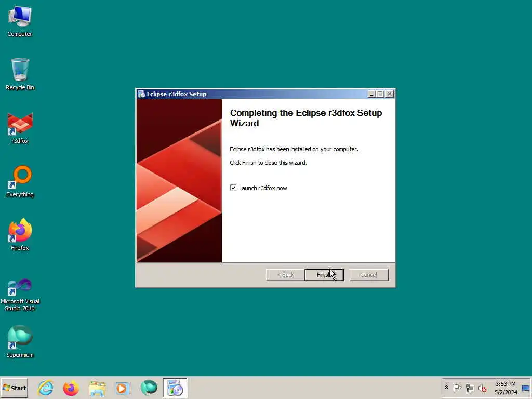Click the setup installer taskbar button
532x399 pixels.
(x=175, y=388)
